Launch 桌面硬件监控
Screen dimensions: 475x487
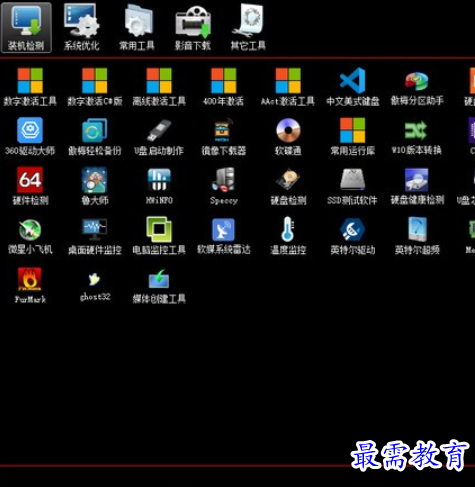(95, 236)
